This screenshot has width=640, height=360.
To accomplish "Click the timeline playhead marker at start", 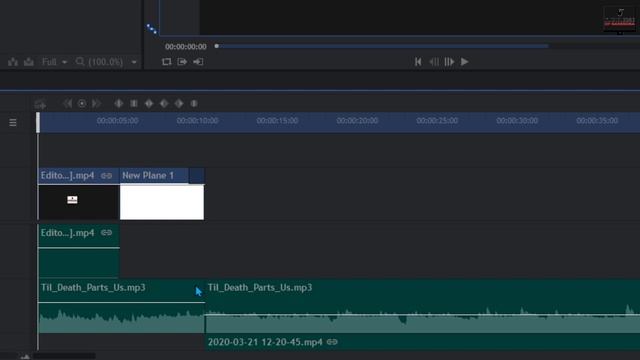I will click(x=38, y=122).
